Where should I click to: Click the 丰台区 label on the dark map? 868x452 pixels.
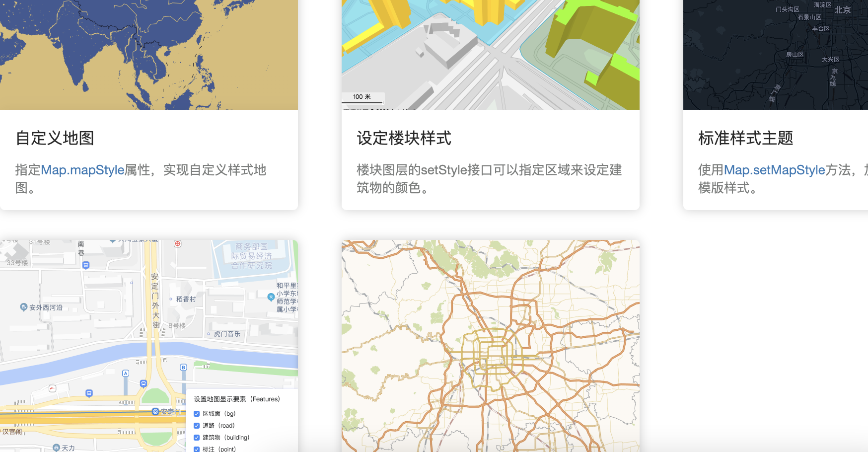(x=820, y=29)
